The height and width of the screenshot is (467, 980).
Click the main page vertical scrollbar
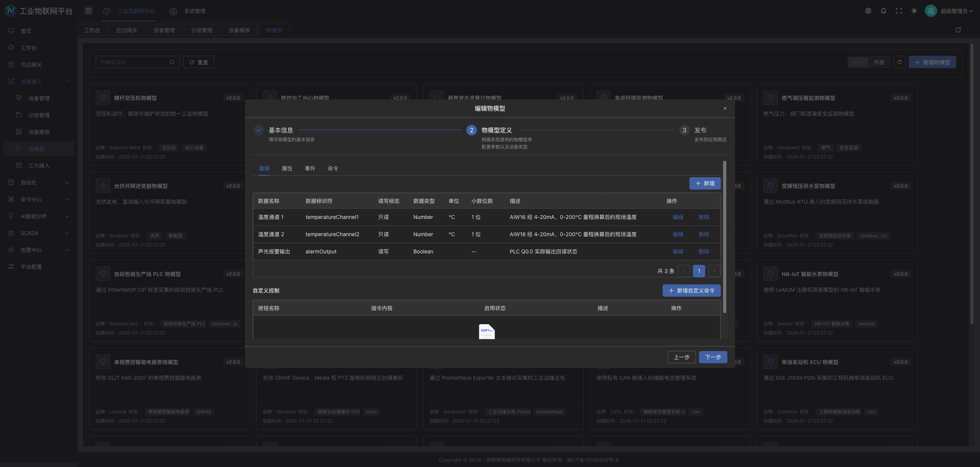[x=972, y=184]
